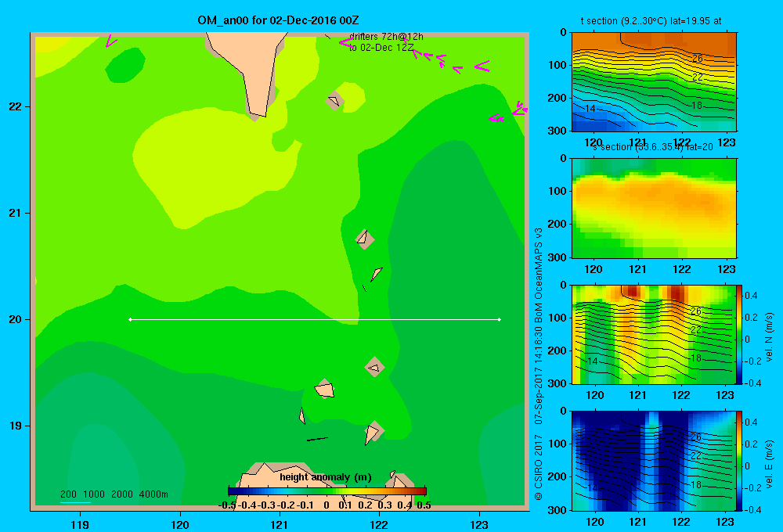Click the 'to 02-Dec 12Z' label

point(381,48)
